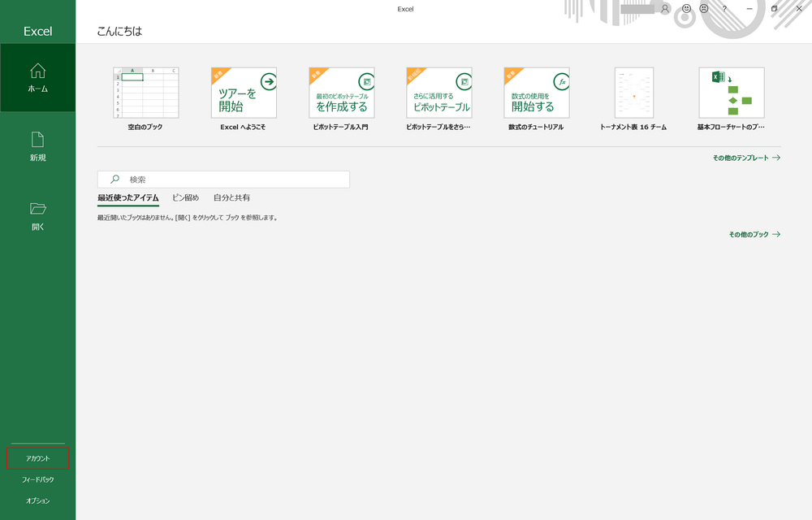Image resolution: width=812 pixels, height=520 pixels.
Task: Click the search magnifier icon
Action: point(112,179)
